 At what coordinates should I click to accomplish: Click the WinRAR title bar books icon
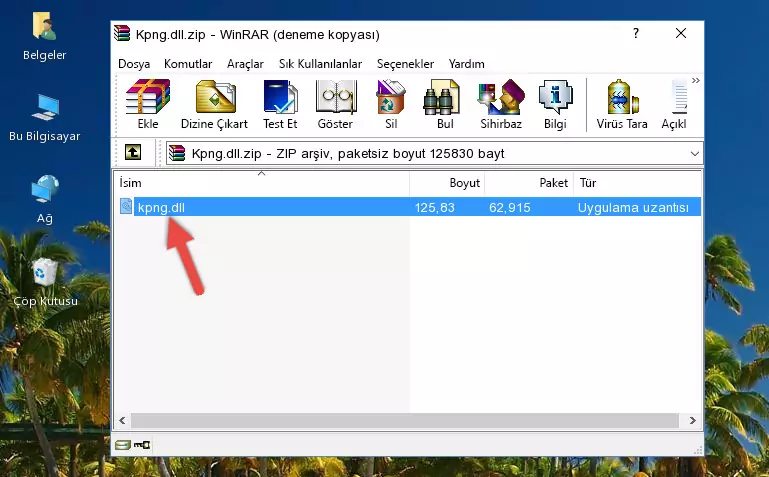coord(122,33)
